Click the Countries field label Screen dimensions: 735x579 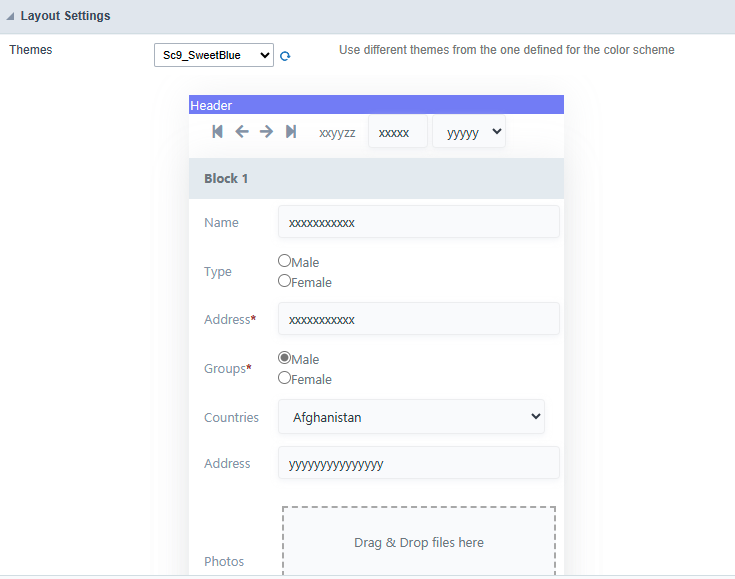pyautogui.click(x=231, y=417)
